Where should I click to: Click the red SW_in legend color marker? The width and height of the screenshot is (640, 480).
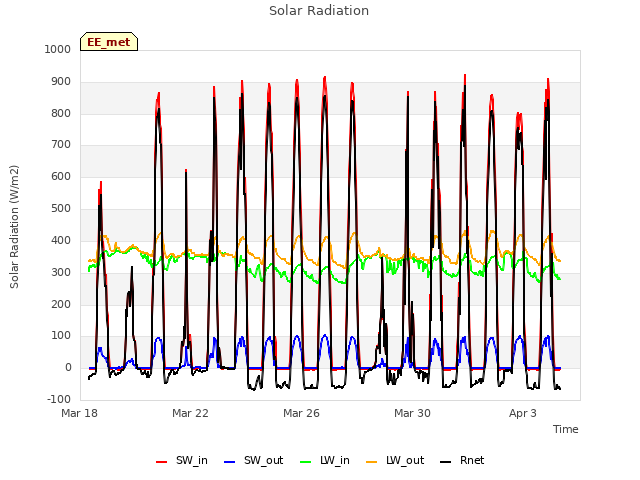click(162, 462)
